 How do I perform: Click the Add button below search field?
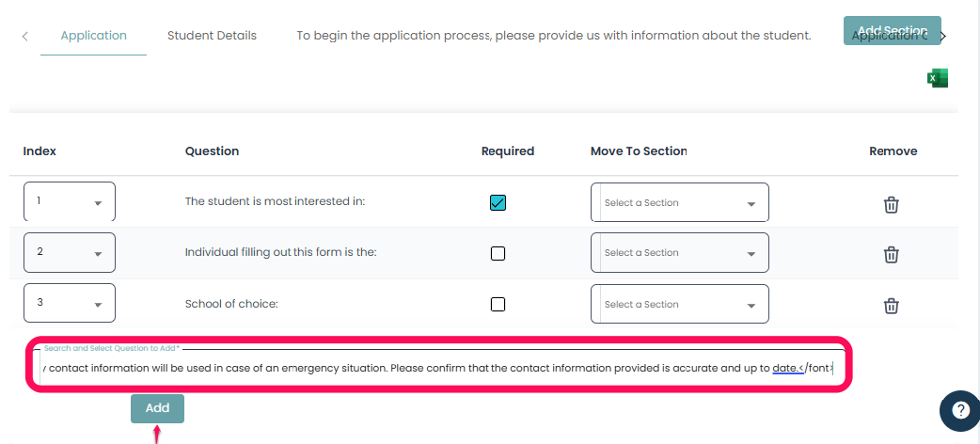(157, 408)
